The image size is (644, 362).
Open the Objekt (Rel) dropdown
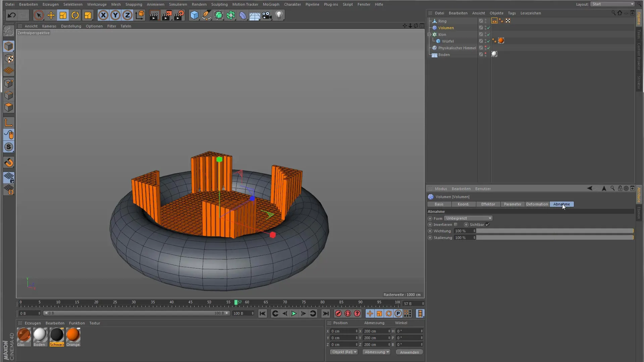pyautogui.click(x=344, y=352)
